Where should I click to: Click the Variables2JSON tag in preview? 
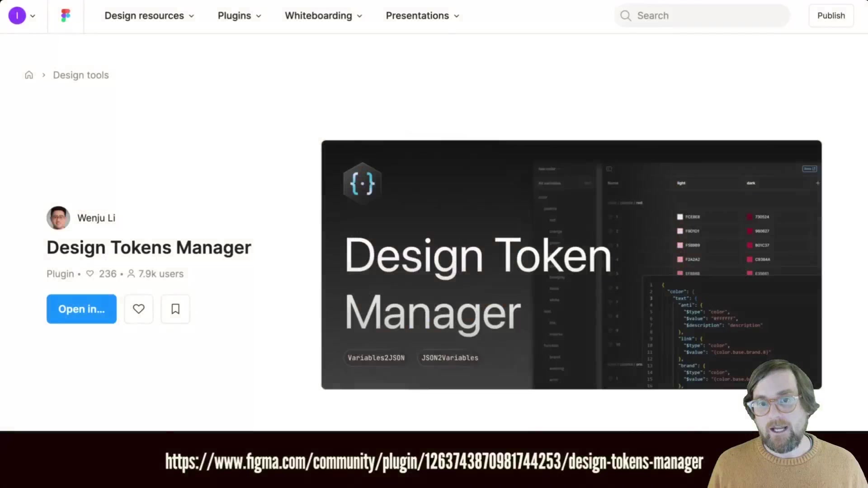pos(376,358)
